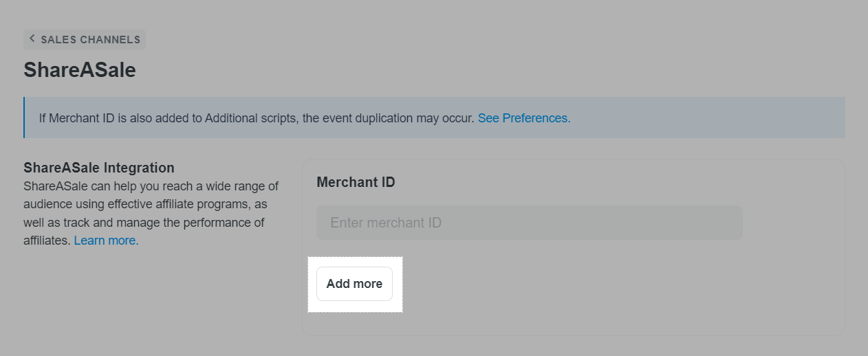Click the placeholder text Enter merchant ID

[386, 223]
